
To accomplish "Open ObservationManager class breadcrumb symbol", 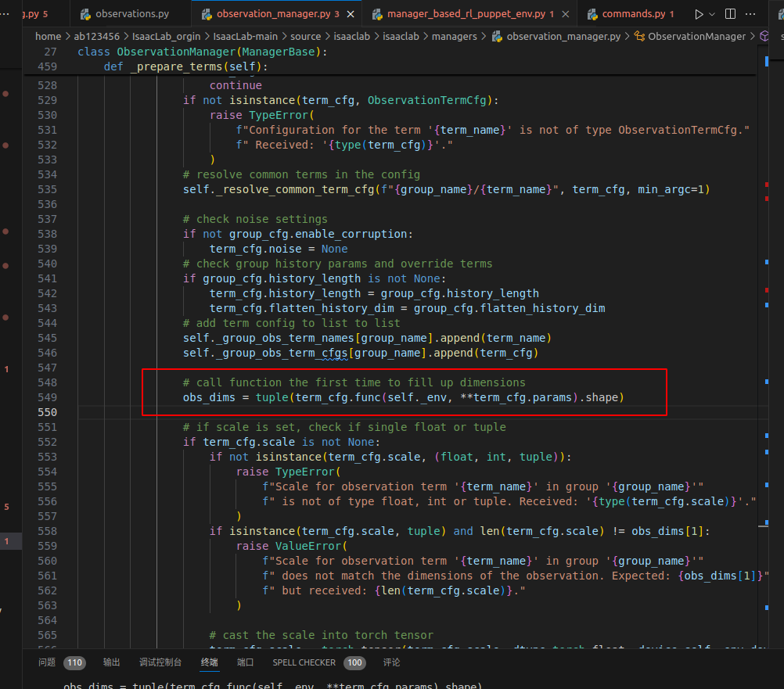I will [x=696, y=37].
